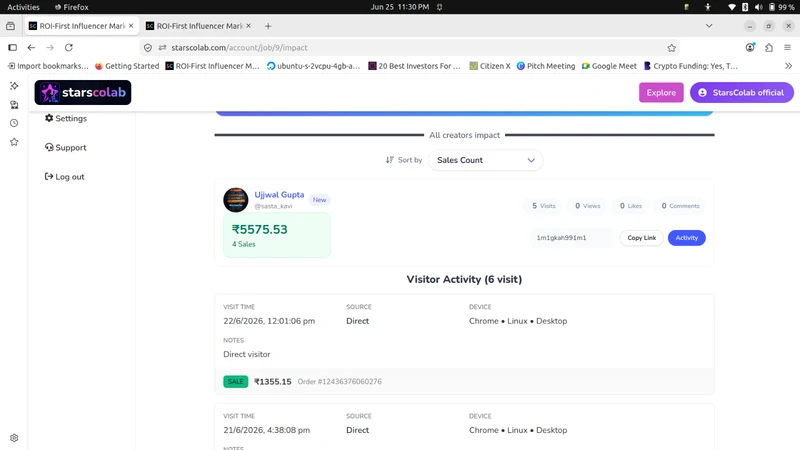Open the Firefox app menu in top bar
The height and width of the screenshot is (450, 800).
point(71,7)
